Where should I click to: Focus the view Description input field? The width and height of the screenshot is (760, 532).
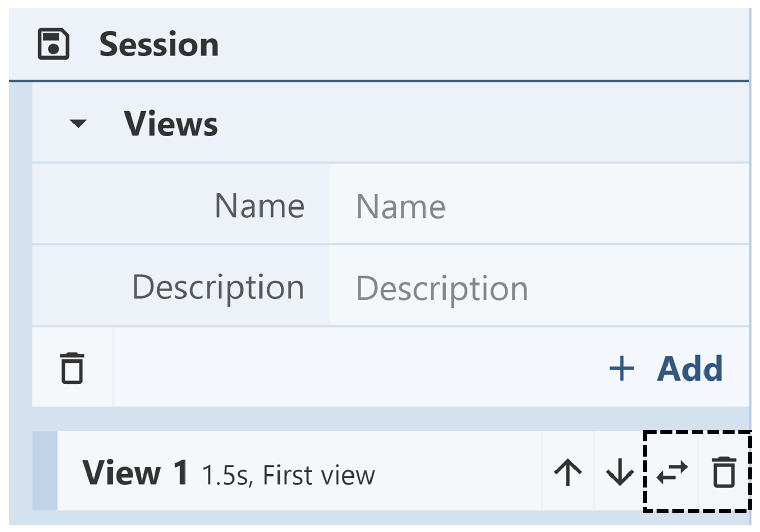[539, 288]
